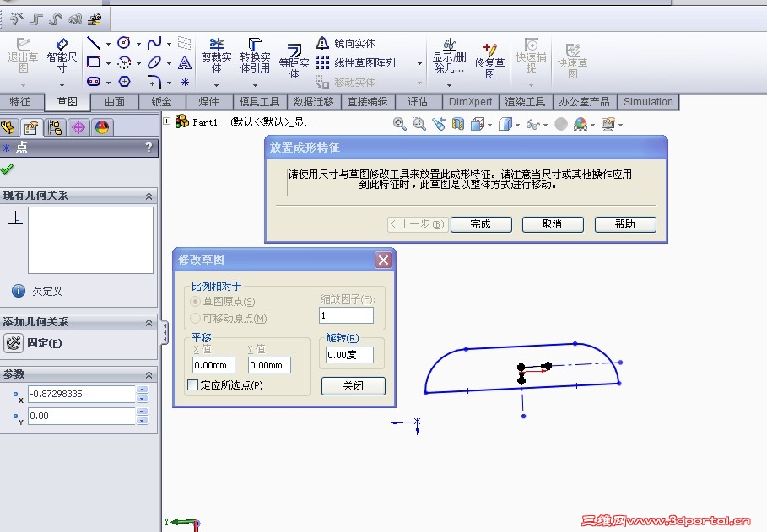Open the DimXpertManager tab
The image size is (767, 532).
pyautogui.click(x=78, y=127)
